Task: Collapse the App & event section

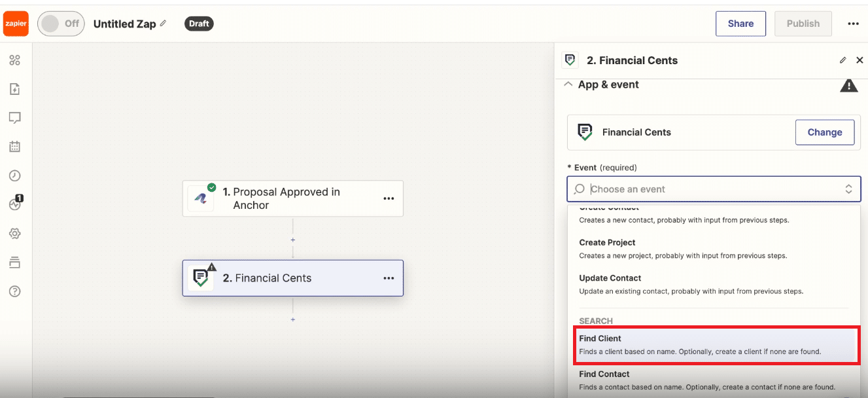Action: [568, 84]
